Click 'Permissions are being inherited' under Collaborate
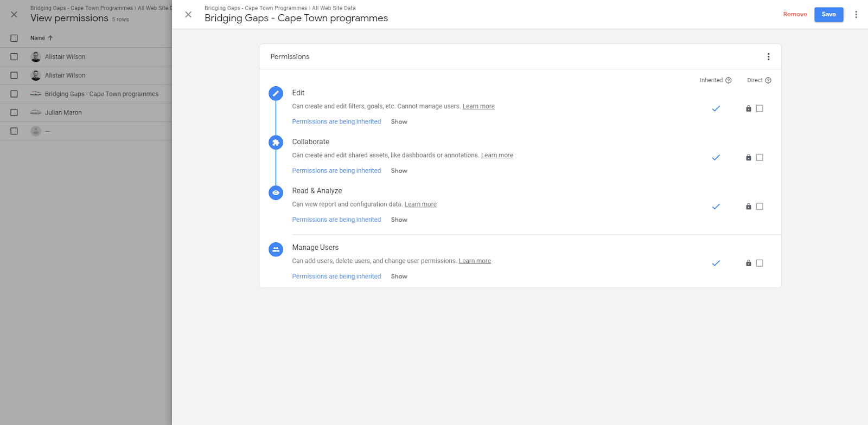Viewport: 868px width, 425px height. [x=336, y=171]
